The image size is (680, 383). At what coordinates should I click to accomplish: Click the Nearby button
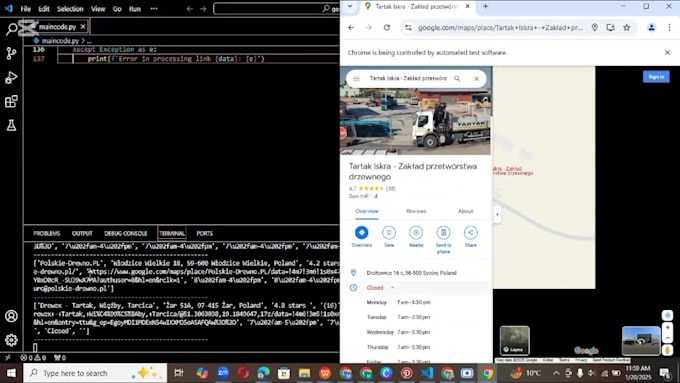coord(416,236)
